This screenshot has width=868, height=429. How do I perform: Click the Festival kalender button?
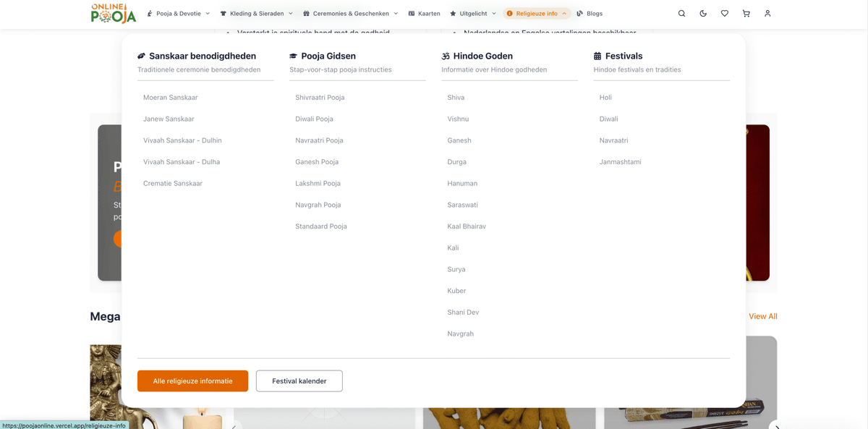pyautogui.click(x=299, y=381)
